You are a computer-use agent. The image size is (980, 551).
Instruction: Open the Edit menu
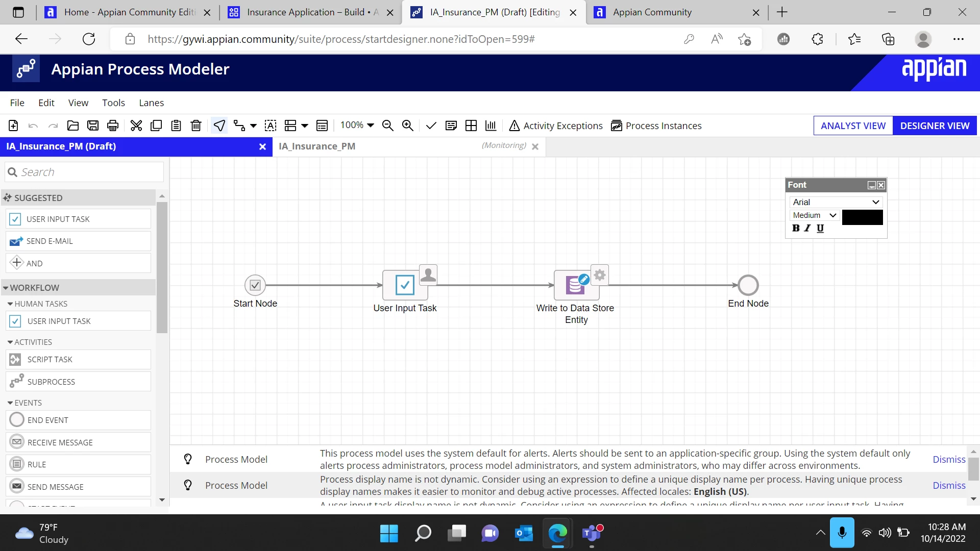46,103
